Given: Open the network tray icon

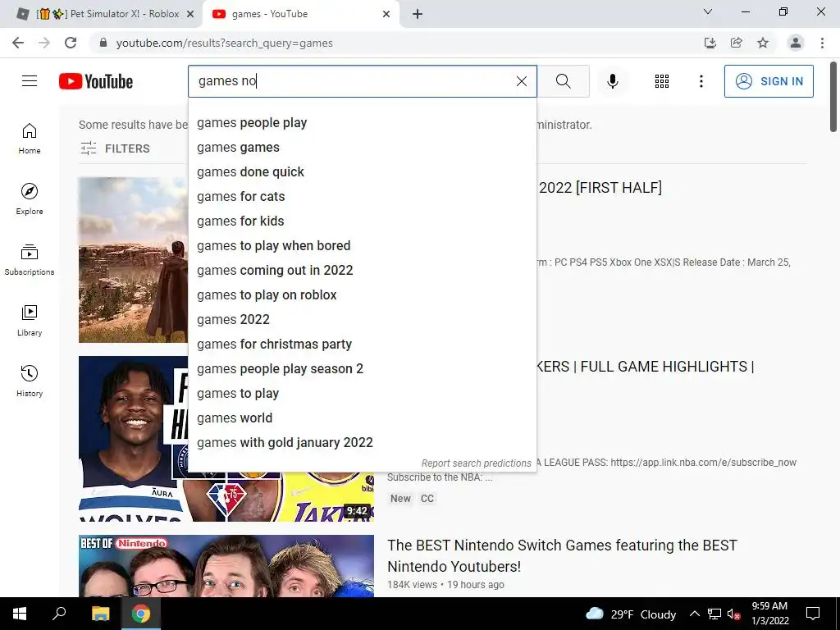Looking at the screenshot, I should click(714, 614).
